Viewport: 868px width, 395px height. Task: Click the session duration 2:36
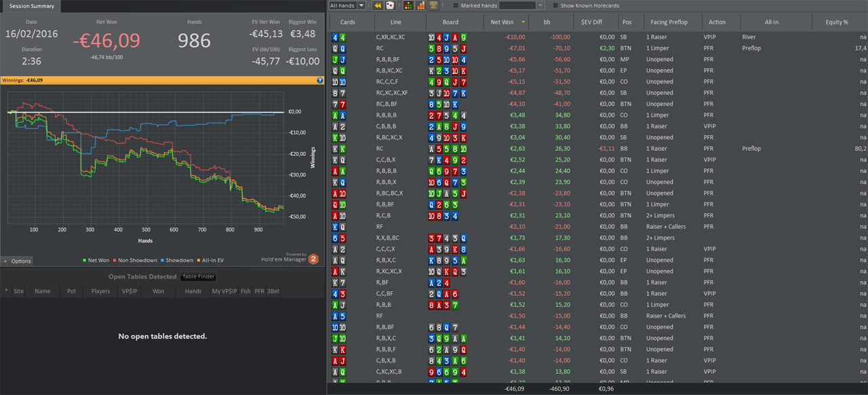pyautogui.click(x=32, y=61)
